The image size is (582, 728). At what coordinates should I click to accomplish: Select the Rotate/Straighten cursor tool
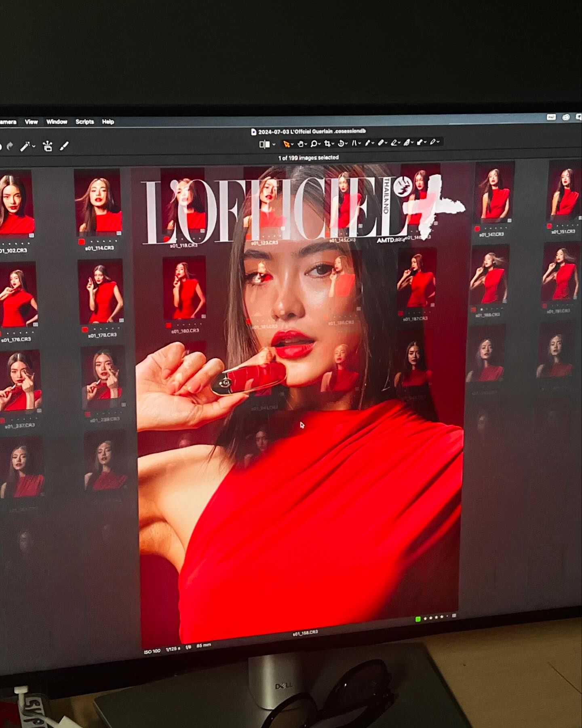(341, 143)
